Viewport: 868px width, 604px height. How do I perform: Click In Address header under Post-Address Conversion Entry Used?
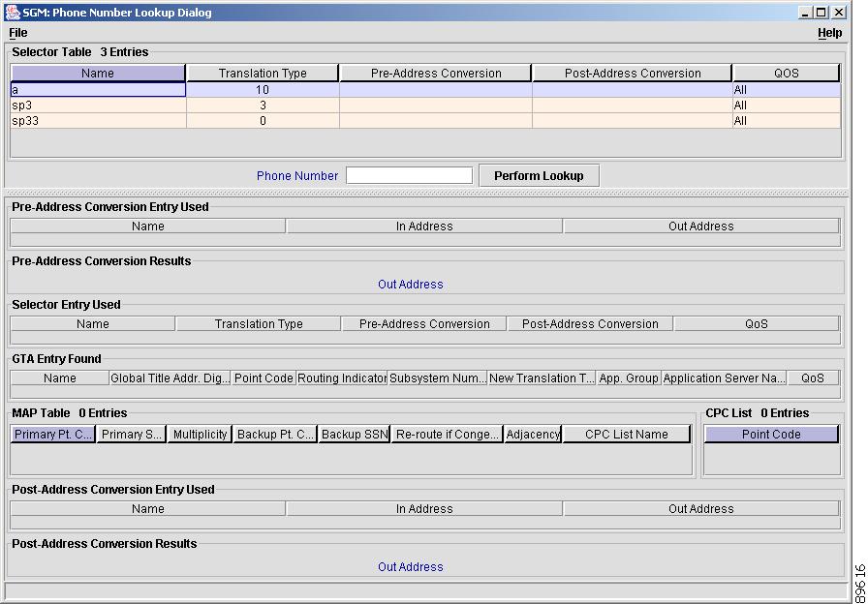click(x=424, y=509)
